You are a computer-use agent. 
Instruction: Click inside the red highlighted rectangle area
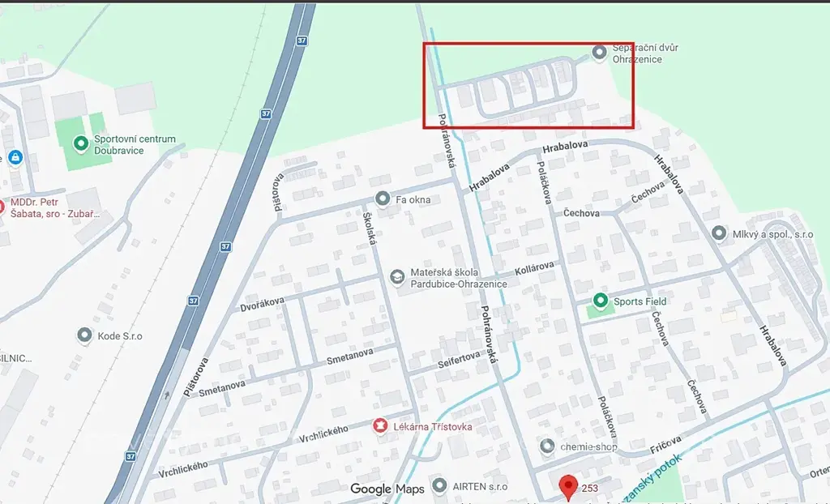(x=528, y=85)
